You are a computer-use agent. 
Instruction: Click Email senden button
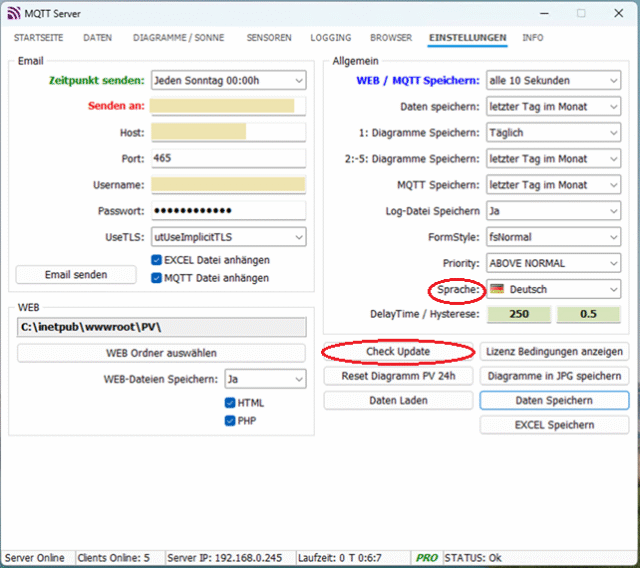(x=76, y=275)
